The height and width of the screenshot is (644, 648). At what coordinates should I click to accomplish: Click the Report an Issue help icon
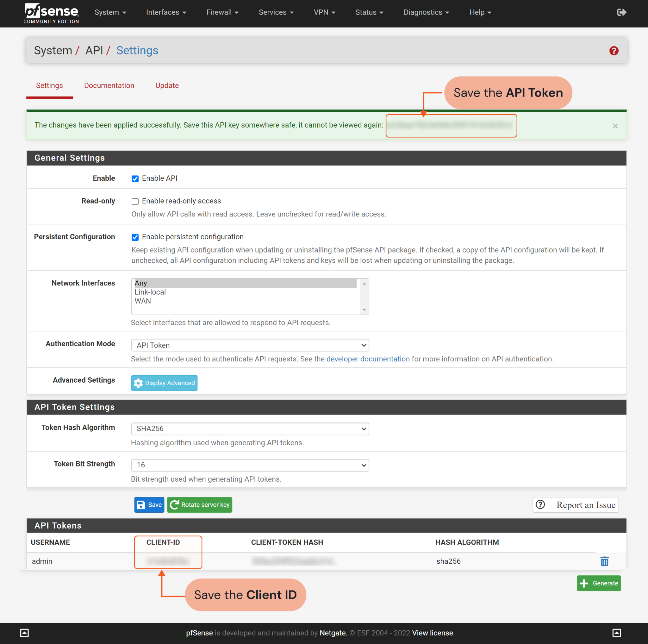coord(540,504)
